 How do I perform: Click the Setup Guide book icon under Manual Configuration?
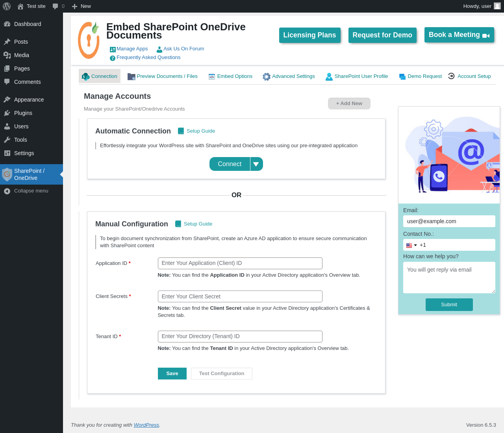click(x=178, y=224)
